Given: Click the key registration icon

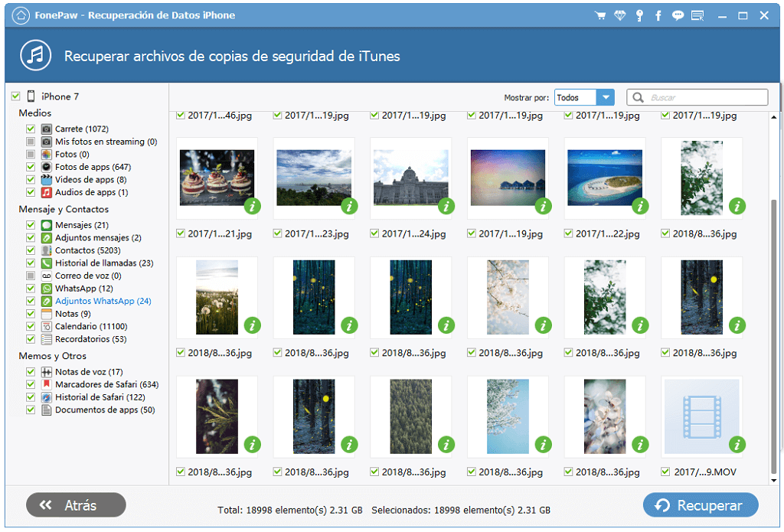Looking at the screenshot, I should pos(639,15).
